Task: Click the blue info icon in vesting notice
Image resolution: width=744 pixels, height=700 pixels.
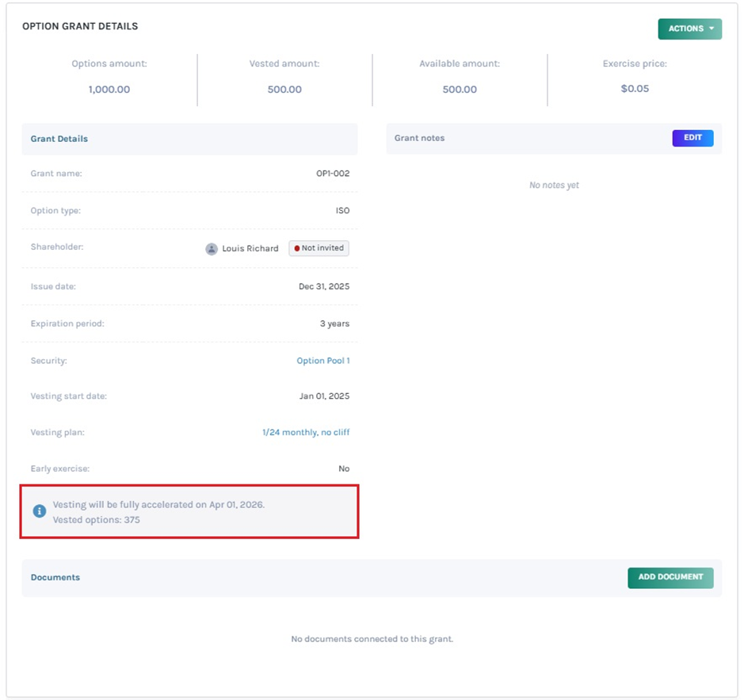Action: 40,511
